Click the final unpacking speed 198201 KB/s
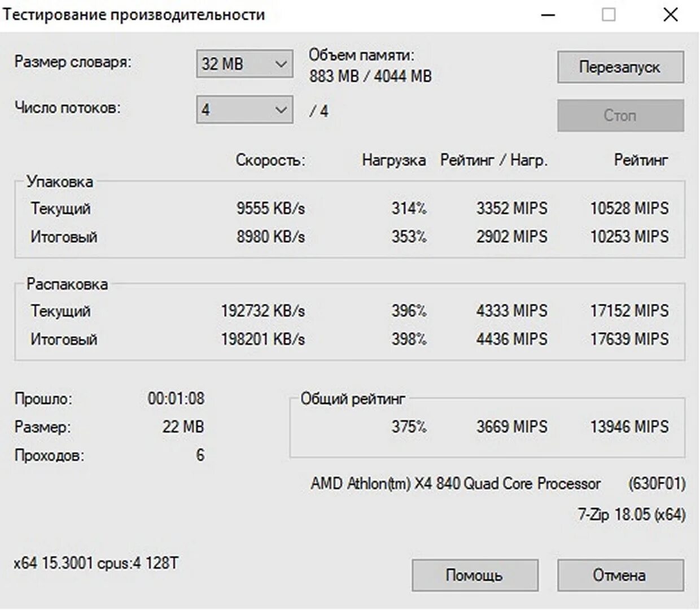Viewport: 700px width, 610px height. (262, 339)
